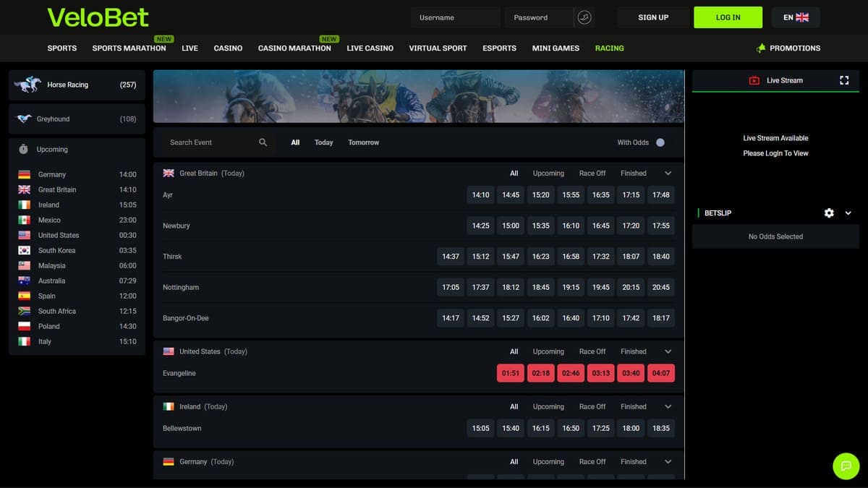Open Virtual Sport section
The width and height of the screenshot is (868, 488).
[438, 48]
